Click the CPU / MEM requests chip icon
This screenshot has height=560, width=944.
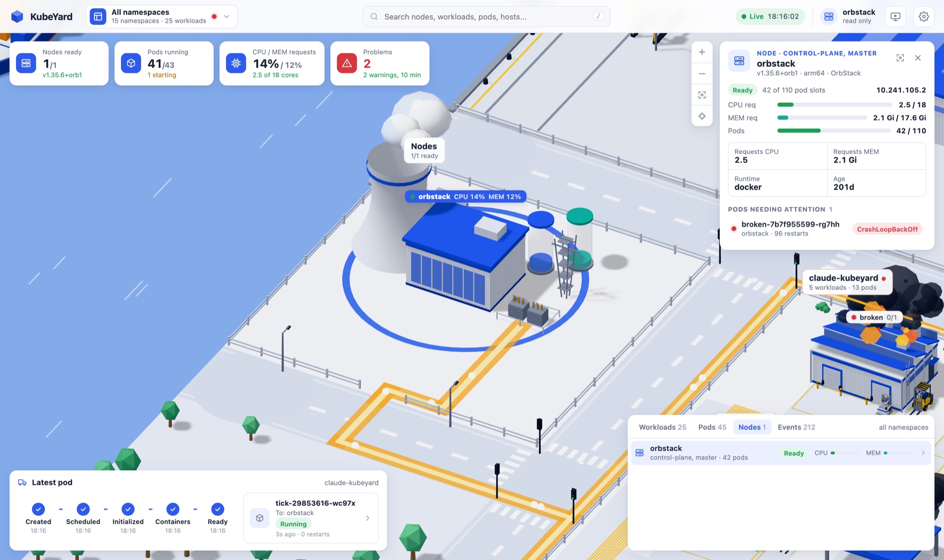pos(236,63)
